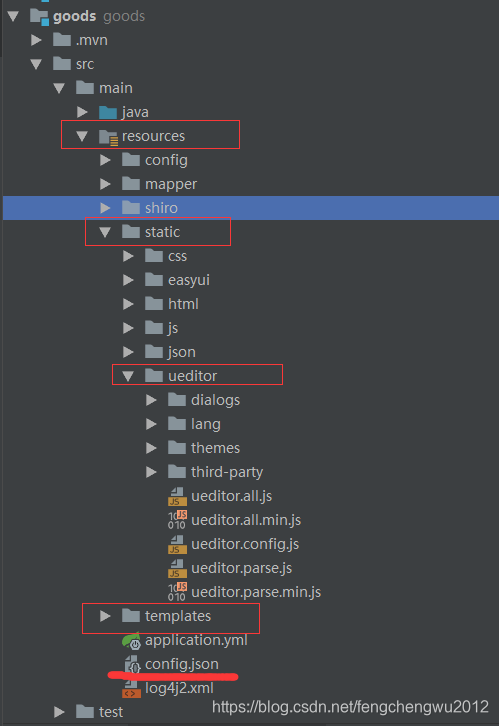
Task: Select the themes folder label
Action: click(x=215, y=448)
